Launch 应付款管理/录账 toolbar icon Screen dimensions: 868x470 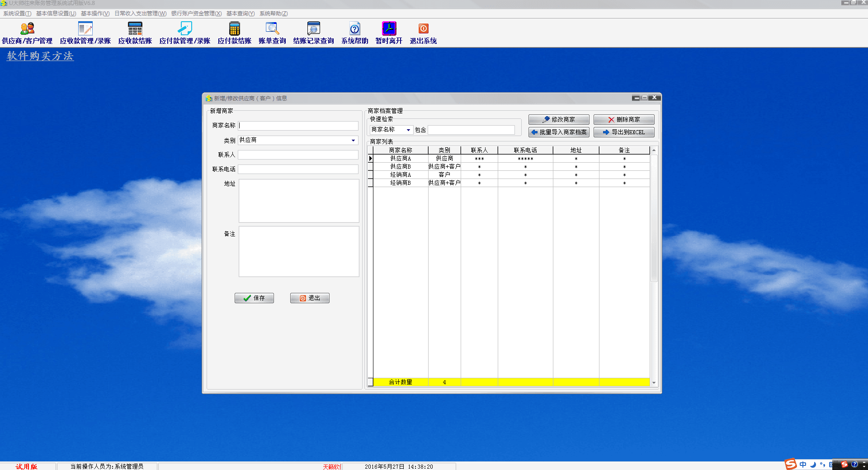tap(184, 29)
